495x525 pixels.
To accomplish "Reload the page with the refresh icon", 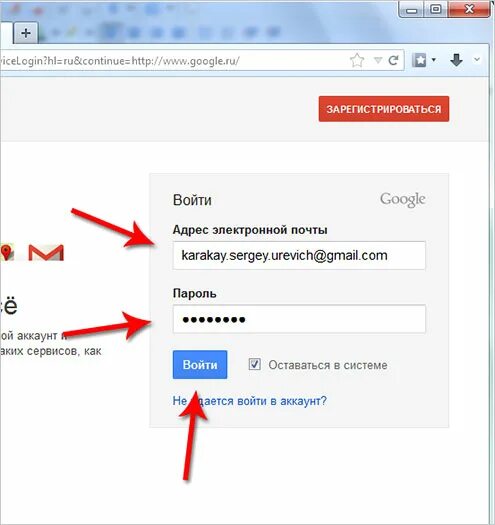I will (393, 61).
